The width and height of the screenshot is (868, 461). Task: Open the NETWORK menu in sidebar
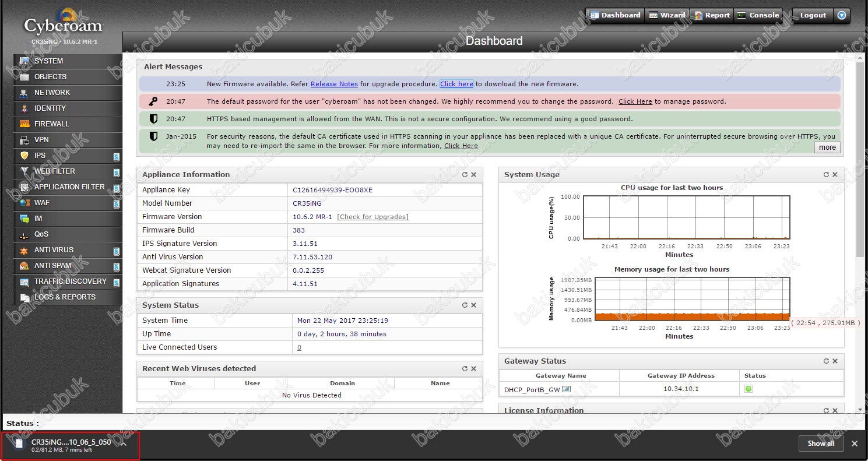coord(68,92)
